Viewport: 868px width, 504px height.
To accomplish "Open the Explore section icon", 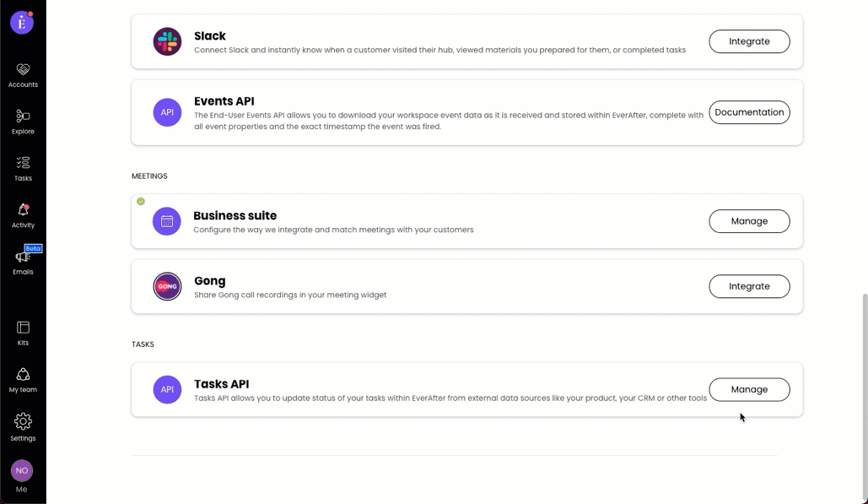I will 23,117.
